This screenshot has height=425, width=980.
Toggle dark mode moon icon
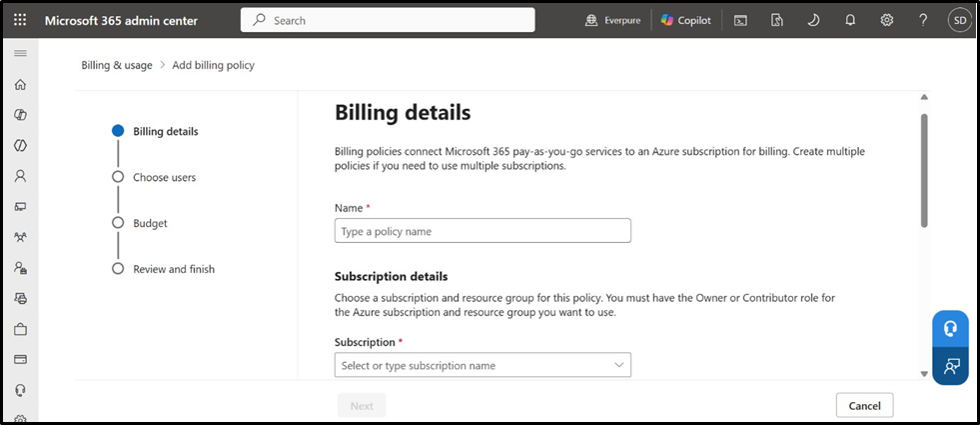[x=812, y=20]
